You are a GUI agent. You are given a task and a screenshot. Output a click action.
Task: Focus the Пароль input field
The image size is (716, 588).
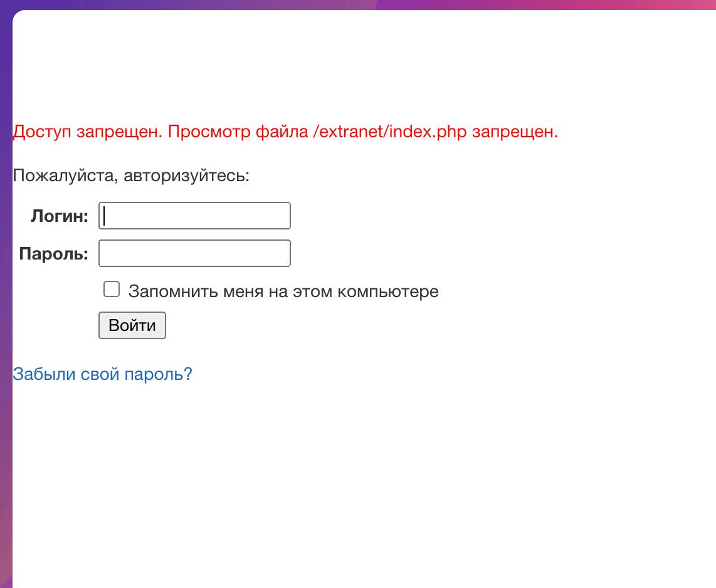[x=194, y=253]
